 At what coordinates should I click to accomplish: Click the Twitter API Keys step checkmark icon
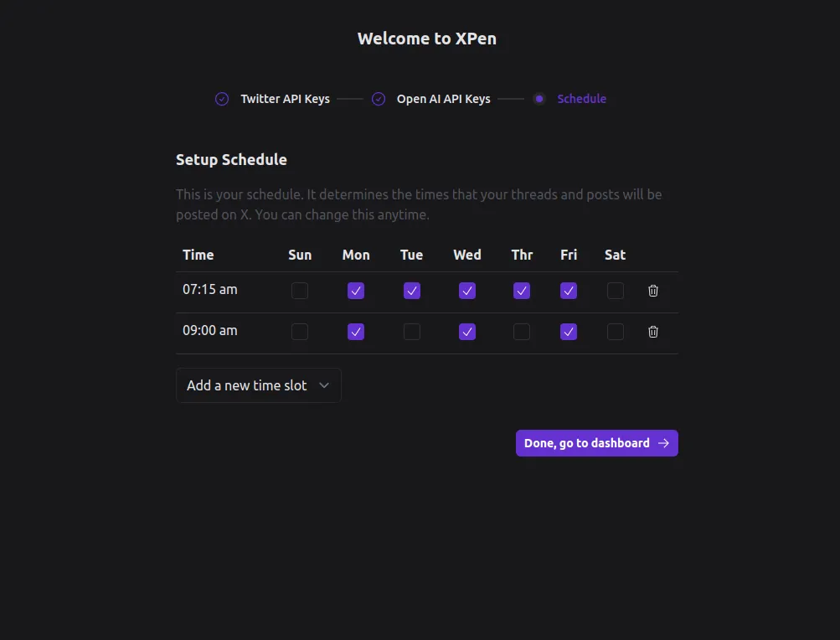(x=222, y=99)
